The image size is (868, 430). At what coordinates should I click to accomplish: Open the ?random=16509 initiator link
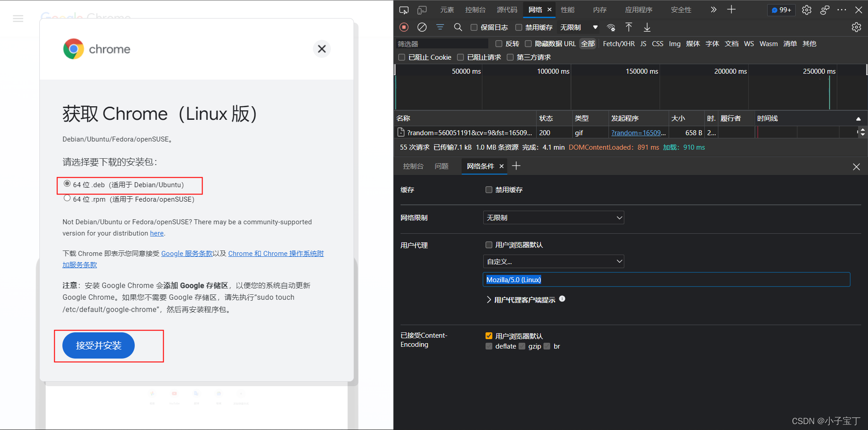(x=638, y=132)
